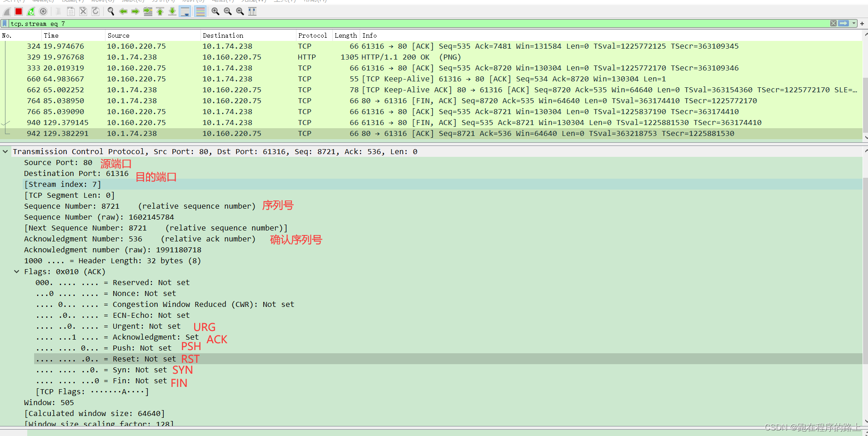Select packet 764 FIN, ACK row
Screen dimensions: 868x436
(x=431, y=101)
